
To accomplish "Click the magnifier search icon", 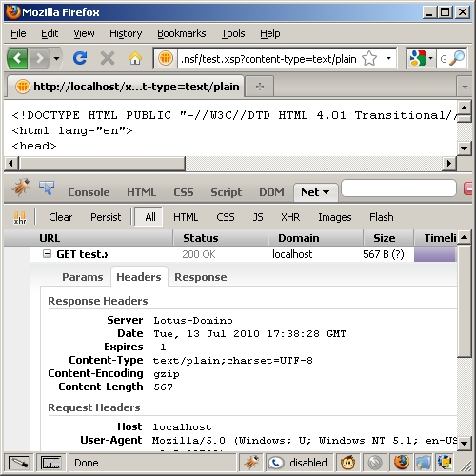I will pyautogui.click(x=457, y=58).
